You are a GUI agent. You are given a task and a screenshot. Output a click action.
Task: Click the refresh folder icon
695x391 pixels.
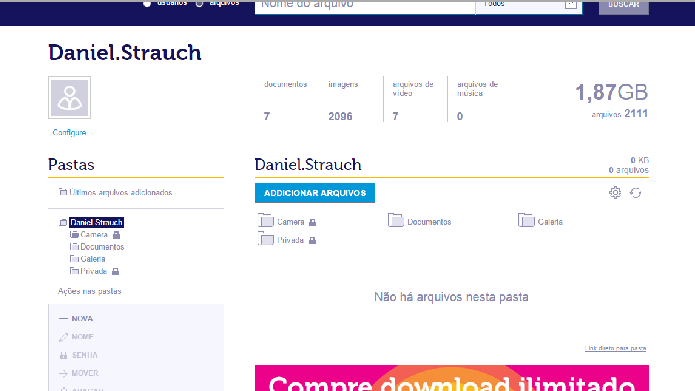tap(636, 193)
